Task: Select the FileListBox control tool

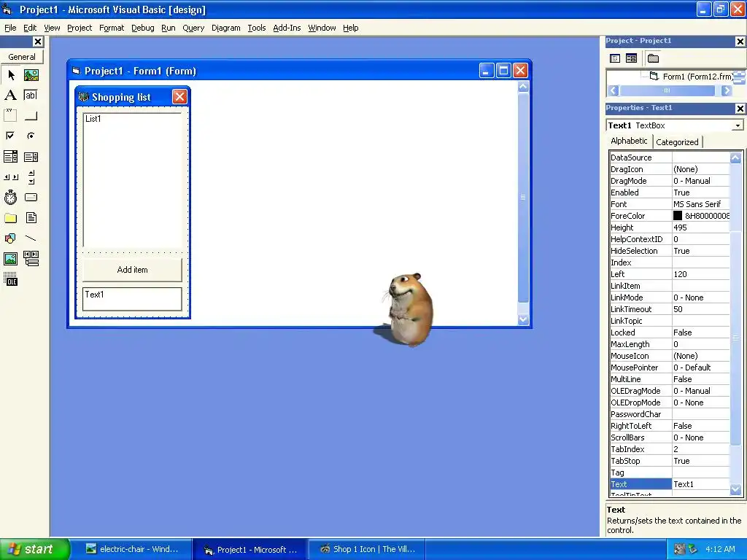Action: click(x=31, y=217)
